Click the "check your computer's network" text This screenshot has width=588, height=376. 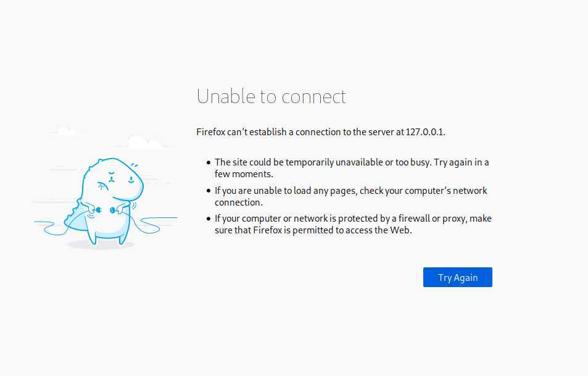(423, 190)
